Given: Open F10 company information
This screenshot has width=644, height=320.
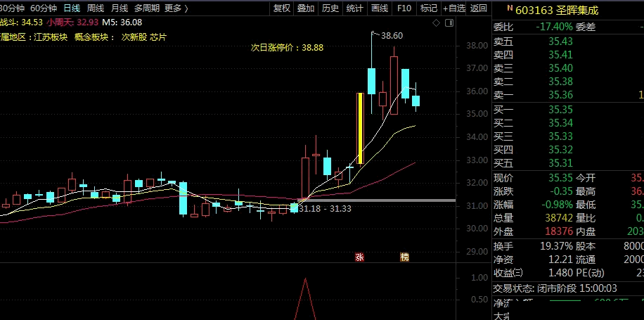Looking at the screenshot, I should 404,8.
